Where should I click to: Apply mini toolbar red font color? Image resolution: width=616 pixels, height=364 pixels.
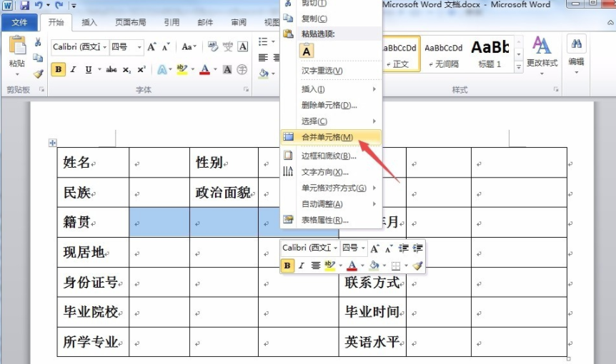pyautogui.click(x=352, y=266)
